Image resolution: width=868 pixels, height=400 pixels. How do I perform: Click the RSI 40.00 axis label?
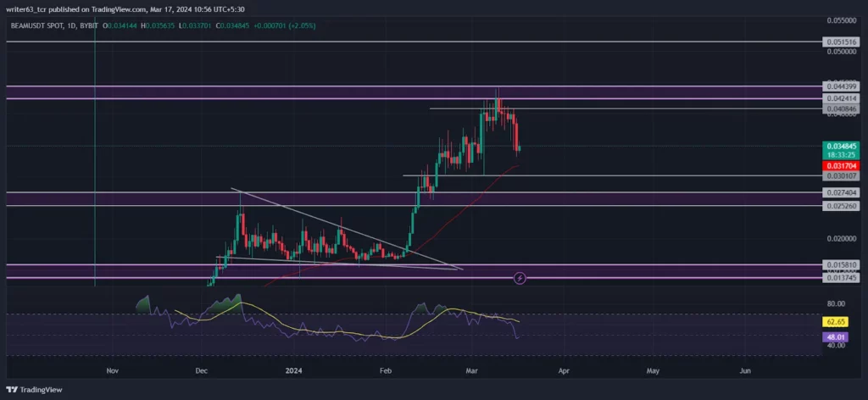point(836,345)
